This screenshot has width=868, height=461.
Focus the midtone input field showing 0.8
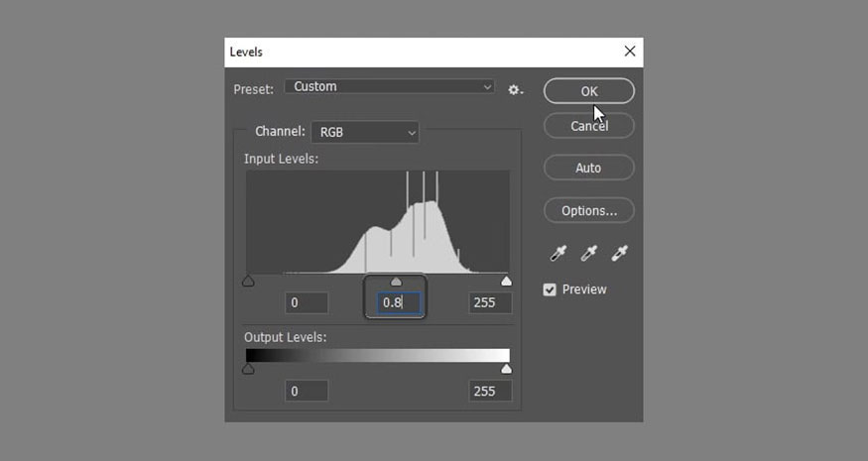click(x=399, y=302)
